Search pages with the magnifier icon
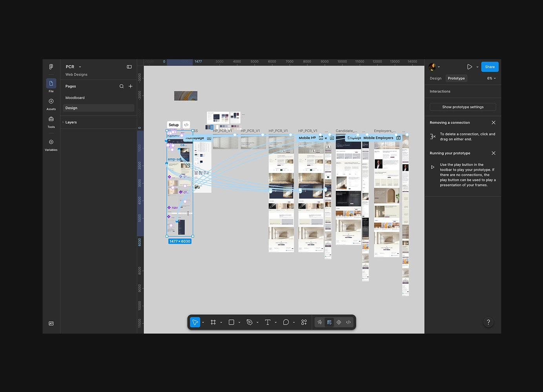This screenshot has width=543, height=392. pos(122,86)
